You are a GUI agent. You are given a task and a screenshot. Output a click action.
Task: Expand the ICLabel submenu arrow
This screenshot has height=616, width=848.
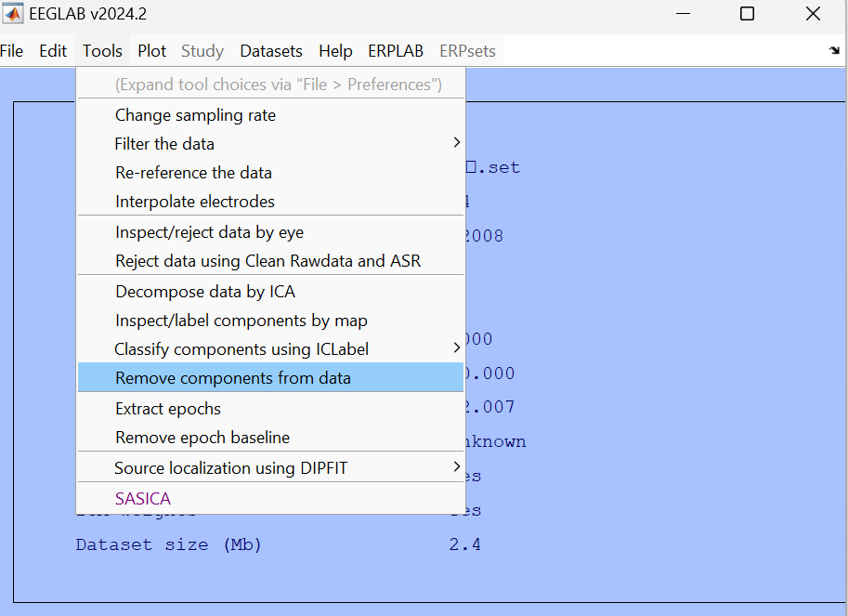(456, 347)
